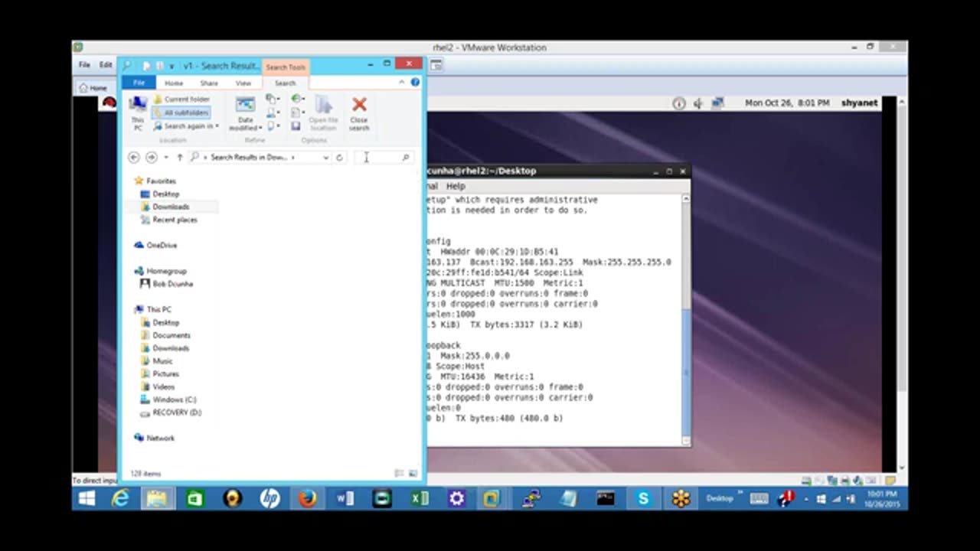Viewport: 980px width, 551px height.
Task: Open the VMware Edit menu
Action: 106,65
